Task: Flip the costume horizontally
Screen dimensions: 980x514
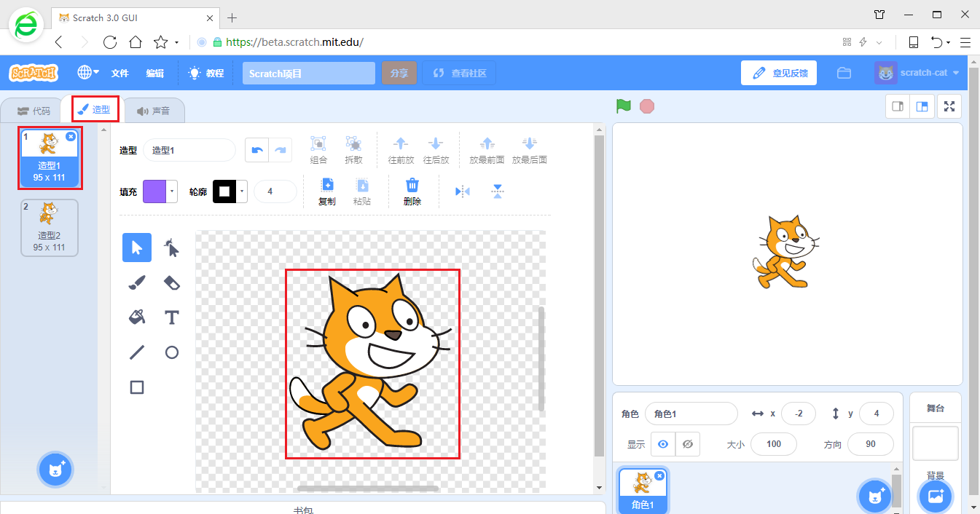Action: click(x=463, y=191)
